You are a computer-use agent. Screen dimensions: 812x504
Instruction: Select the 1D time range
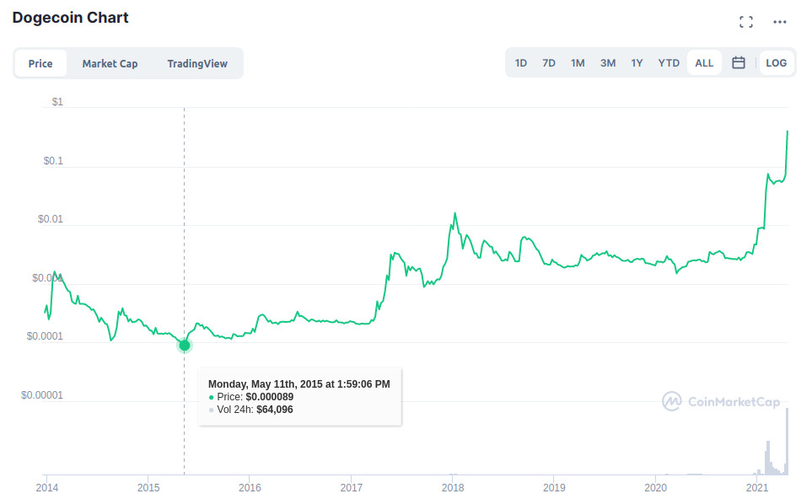click(521, 63)
